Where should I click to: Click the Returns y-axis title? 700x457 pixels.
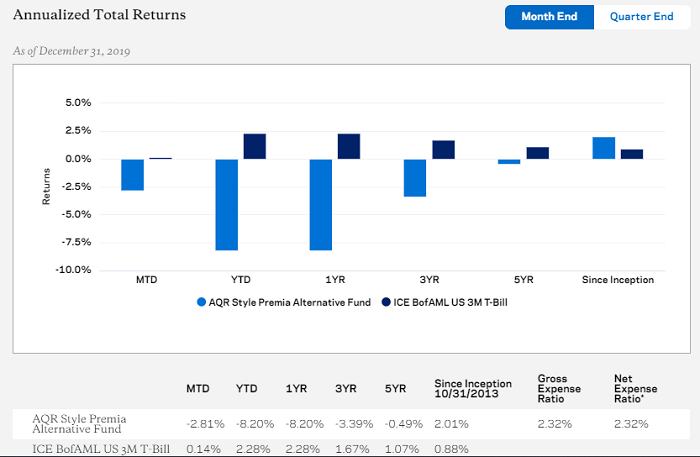46,187
